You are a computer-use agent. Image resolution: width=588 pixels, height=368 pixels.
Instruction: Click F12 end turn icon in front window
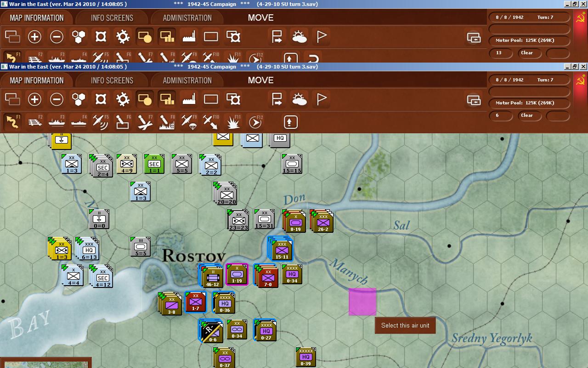coord(255,122)
